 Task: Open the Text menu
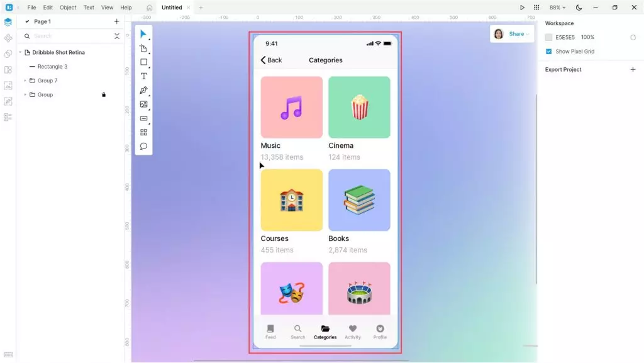[89, 8]
